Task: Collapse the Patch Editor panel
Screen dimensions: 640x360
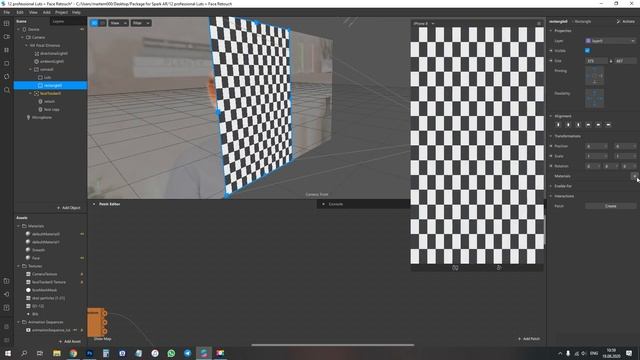Action: point(94,204)
